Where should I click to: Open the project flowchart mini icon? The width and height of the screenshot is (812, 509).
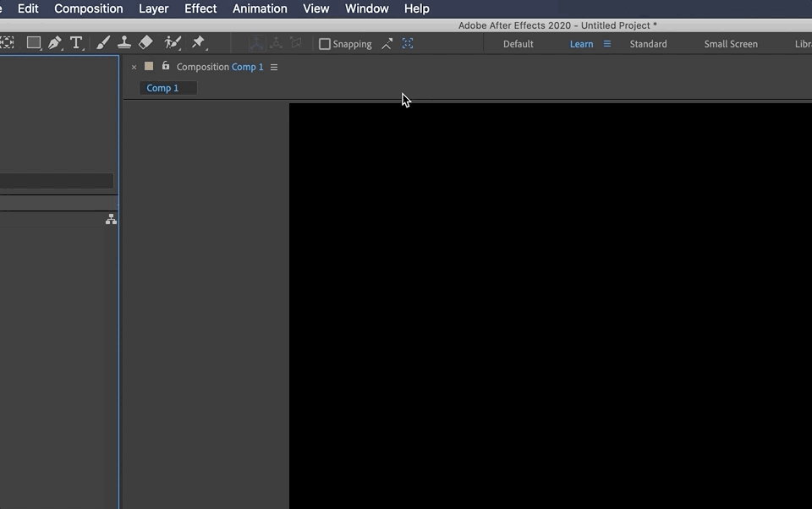pos(111,218)
